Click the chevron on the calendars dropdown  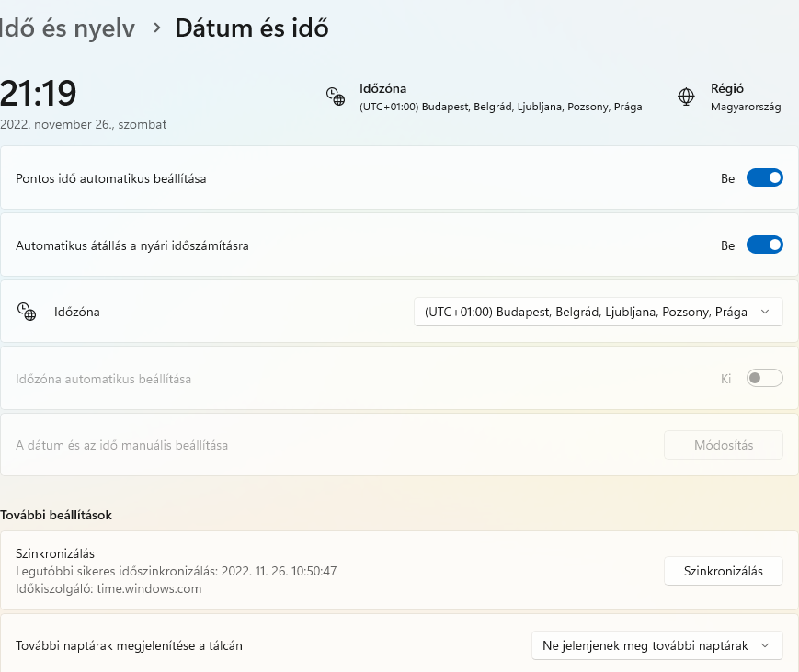pos(765,645)
